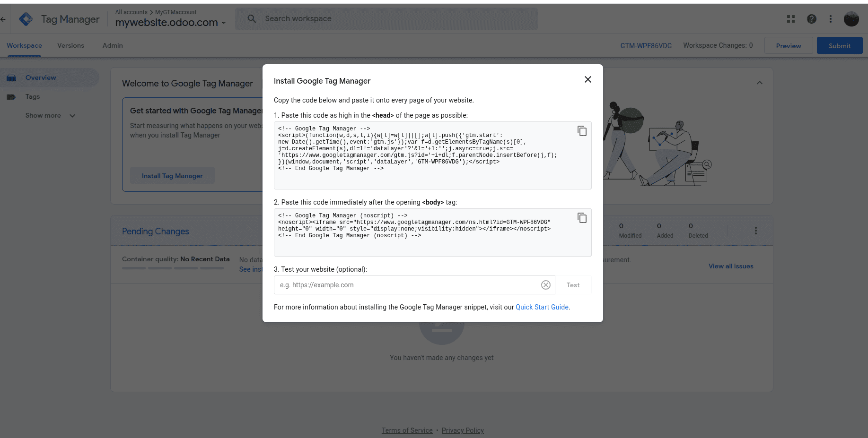Screen dimensions: 868x438
Task: Click the Install Tag Manager button
Action: point(172,176)
